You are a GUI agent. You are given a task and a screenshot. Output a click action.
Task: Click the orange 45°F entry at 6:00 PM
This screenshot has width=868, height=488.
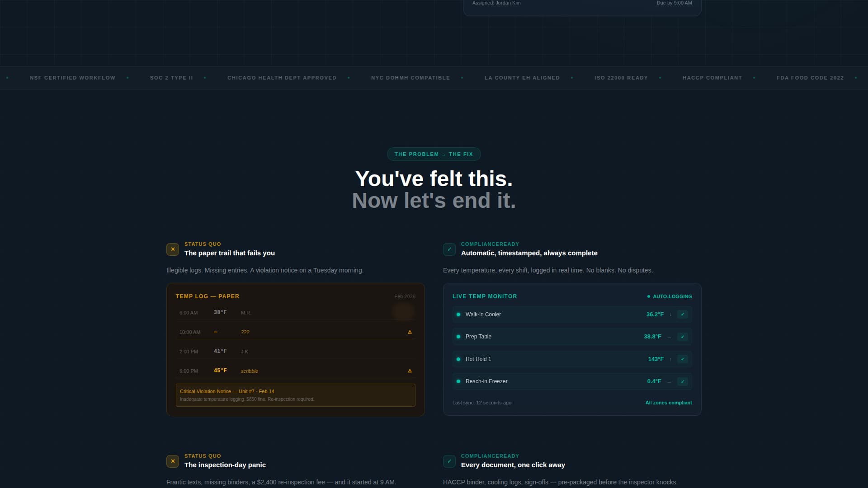220,371
